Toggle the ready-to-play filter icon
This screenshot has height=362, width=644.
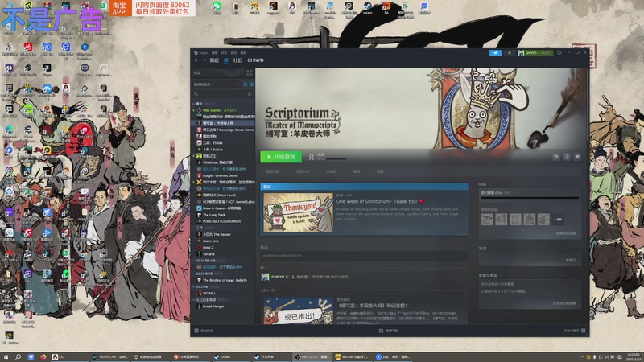tap(251, 84)
